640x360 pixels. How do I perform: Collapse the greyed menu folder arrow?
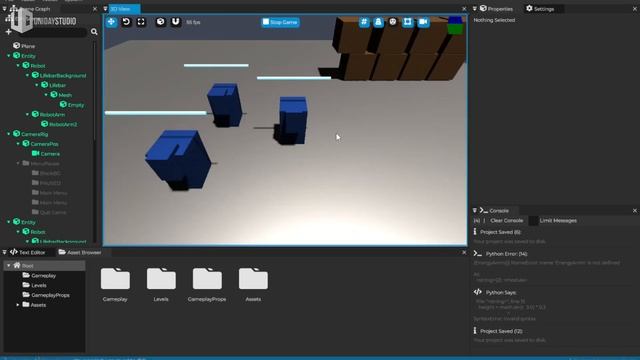18,163
